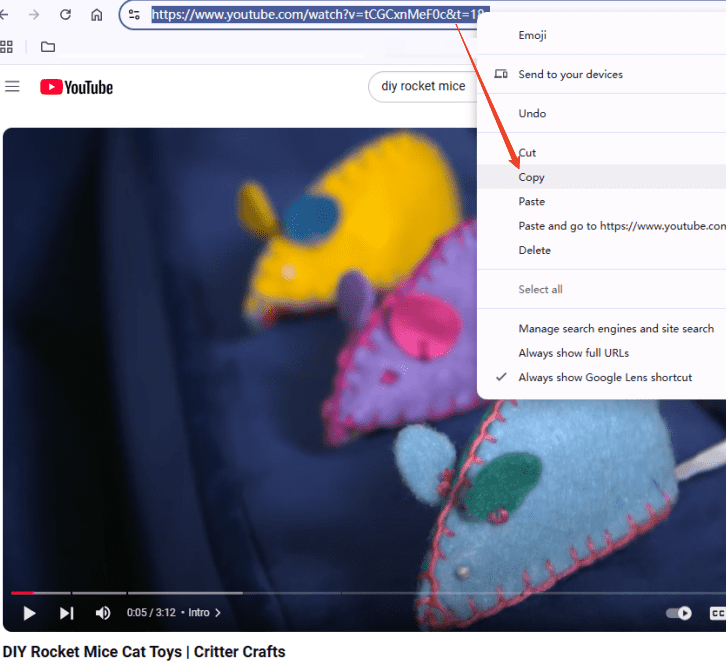Reload the page with refresh icon
The image size is (726, 662).
click(65, 15)
